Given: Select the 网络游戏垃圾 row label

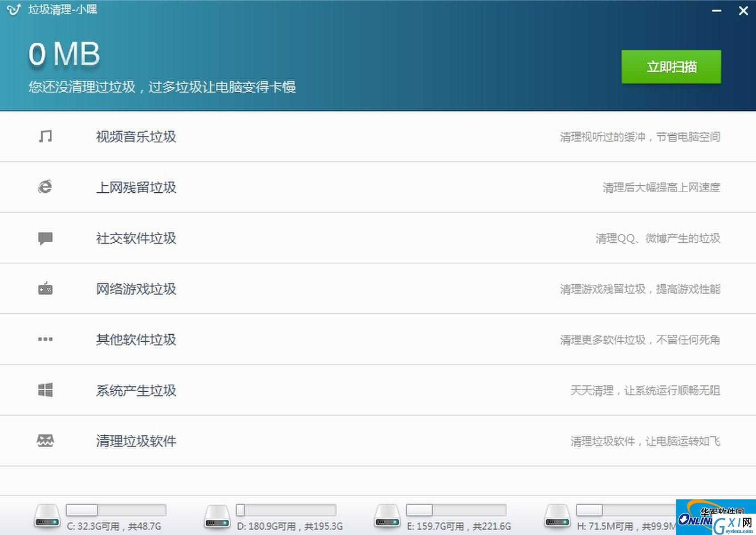Looking at the screenshot, I should click(x=136, y=289).
